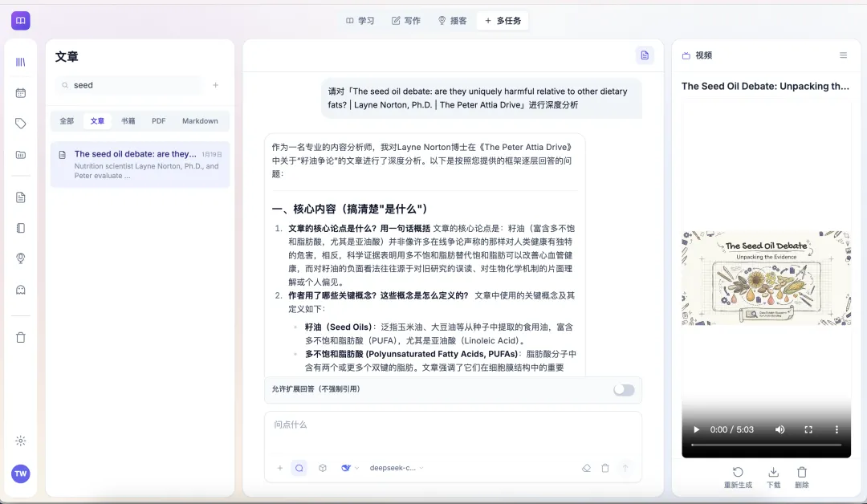Select the PDF filter tab

[159, 121]
